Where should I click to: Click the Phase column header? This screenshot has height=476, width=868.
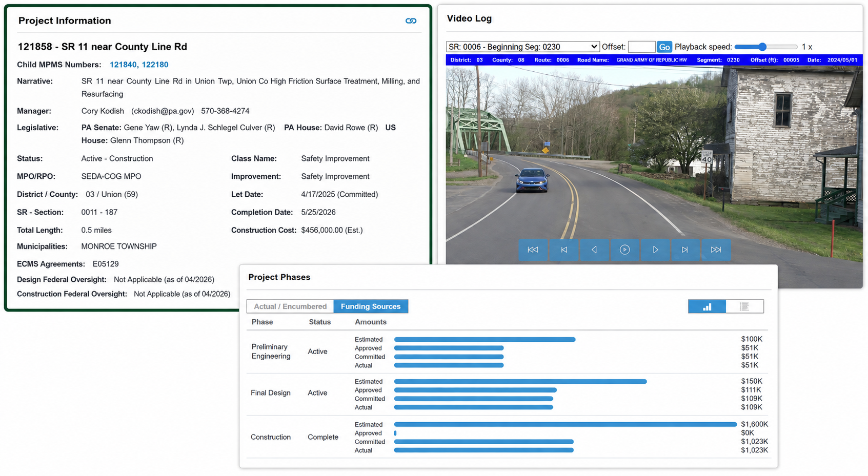click(x=262, y=322)
